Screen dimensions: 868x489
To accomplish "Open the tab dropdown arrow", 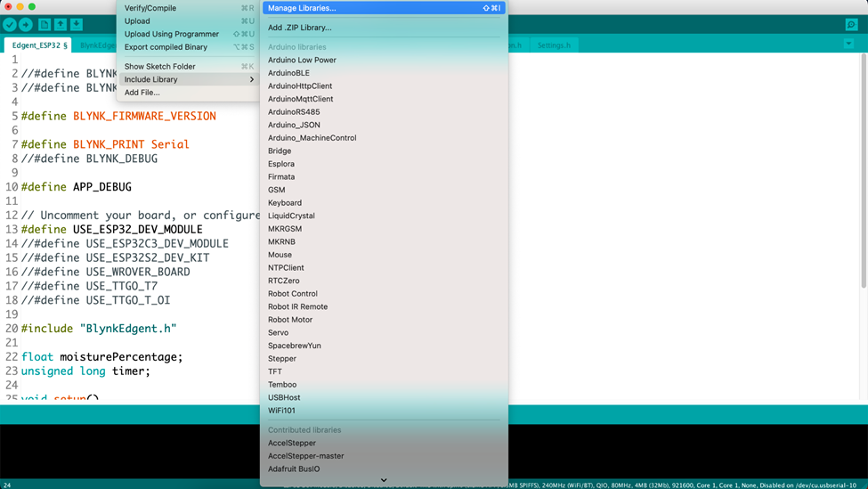I will click(x=848, y=43).
